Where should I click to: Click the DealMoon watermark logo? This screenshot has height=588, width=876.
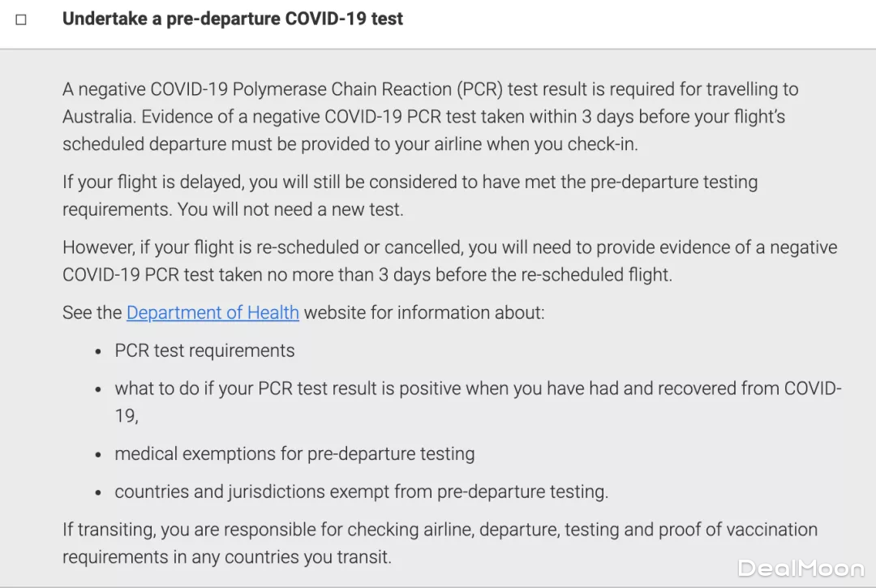(800, 567)
